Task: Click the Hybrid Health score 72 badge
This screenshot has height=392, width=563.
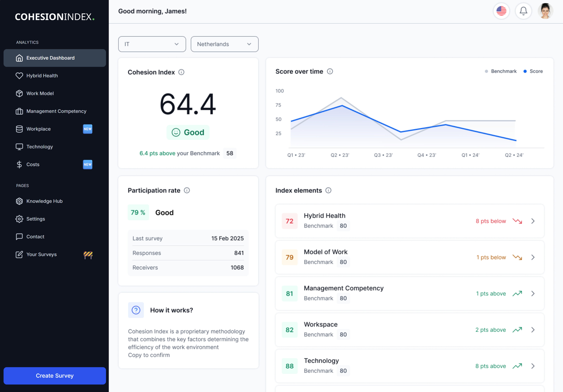Action: (290, 221)
